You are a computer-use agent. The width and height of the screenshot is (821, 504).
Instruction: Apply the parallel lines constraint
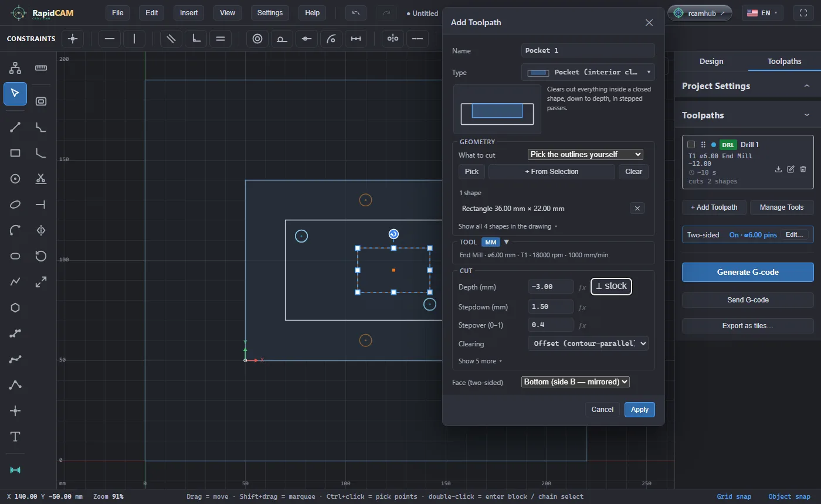coord(171,39)
